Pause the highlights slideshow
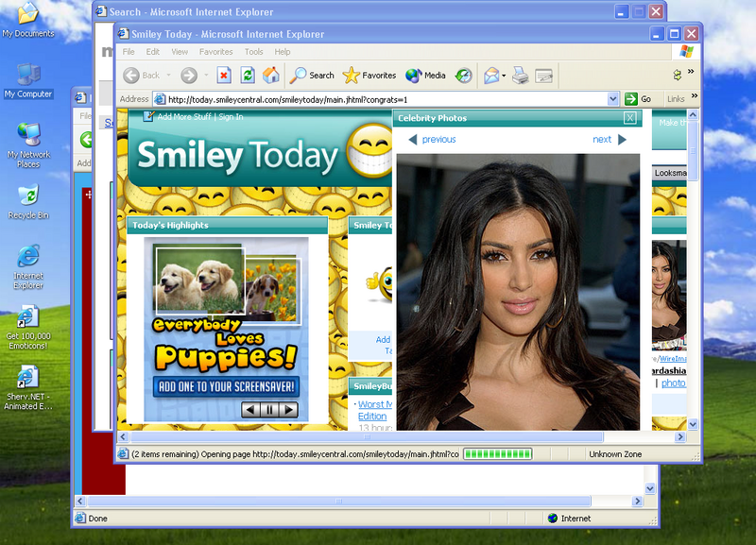756x545 pixels. [269, 410]
